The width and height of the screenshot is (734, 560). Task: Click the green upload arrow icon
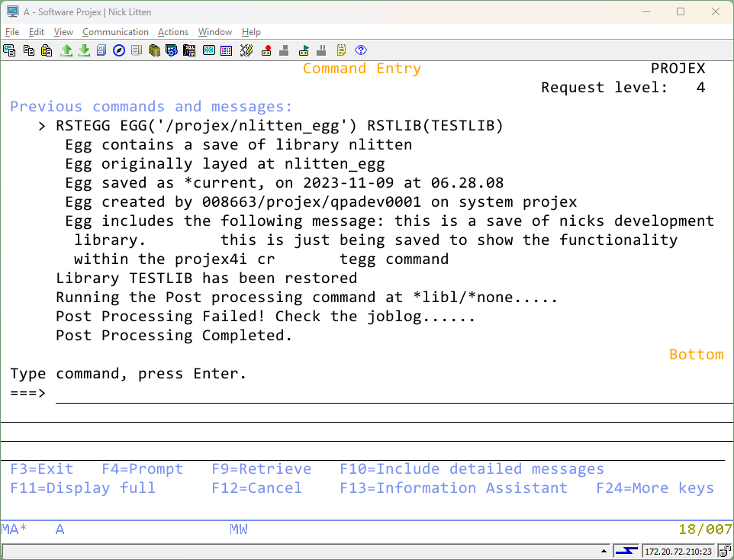66,50
